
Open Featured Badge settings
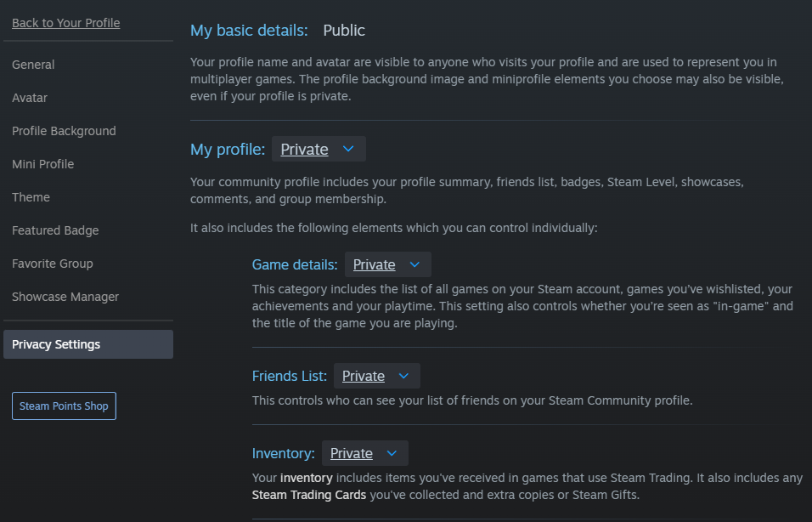click(55, 230)
